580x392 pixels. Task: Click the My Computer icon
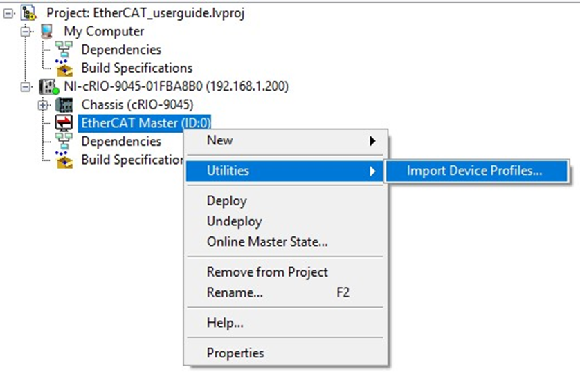click(46, 31)
